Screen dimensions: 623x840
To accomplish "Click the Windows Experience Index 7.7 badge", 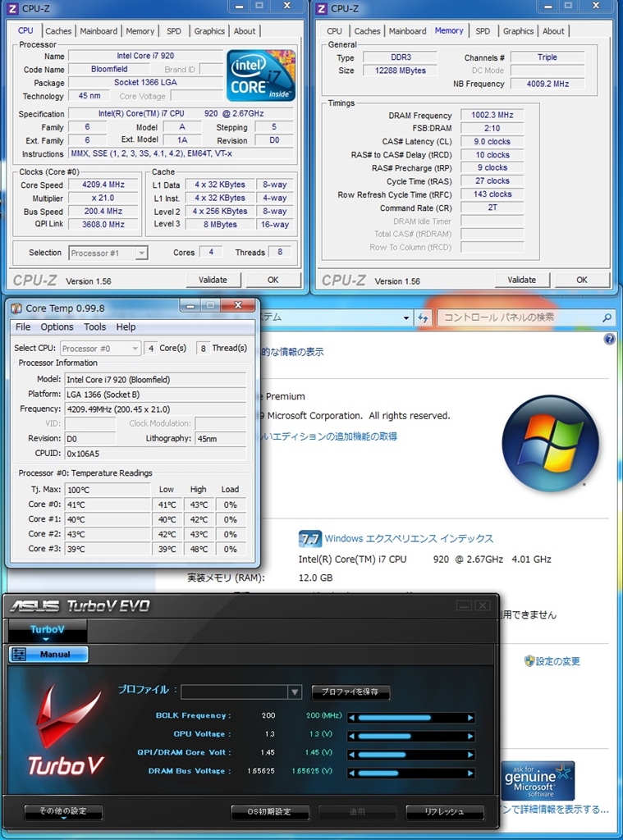I will [x=309, y=538].
